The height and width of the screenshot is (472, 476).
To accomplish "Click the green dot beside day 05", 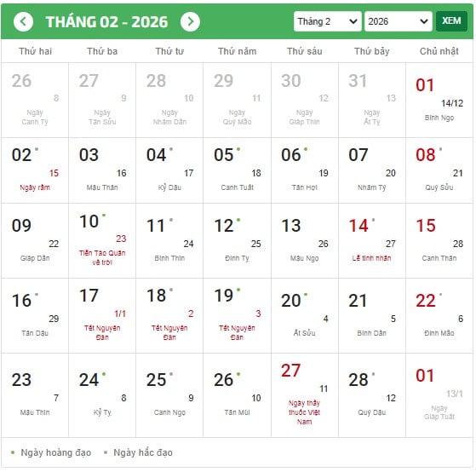I will pyautogui.click(x=238, y=149).
